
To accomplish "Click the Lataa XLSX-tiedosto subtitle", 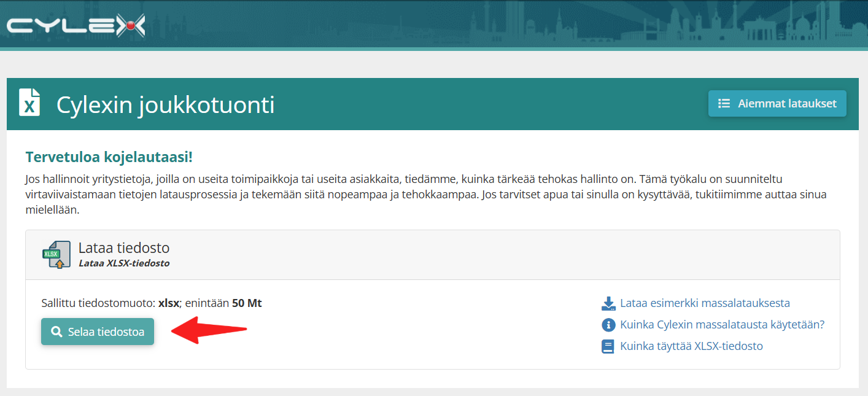I will (124, 263).
